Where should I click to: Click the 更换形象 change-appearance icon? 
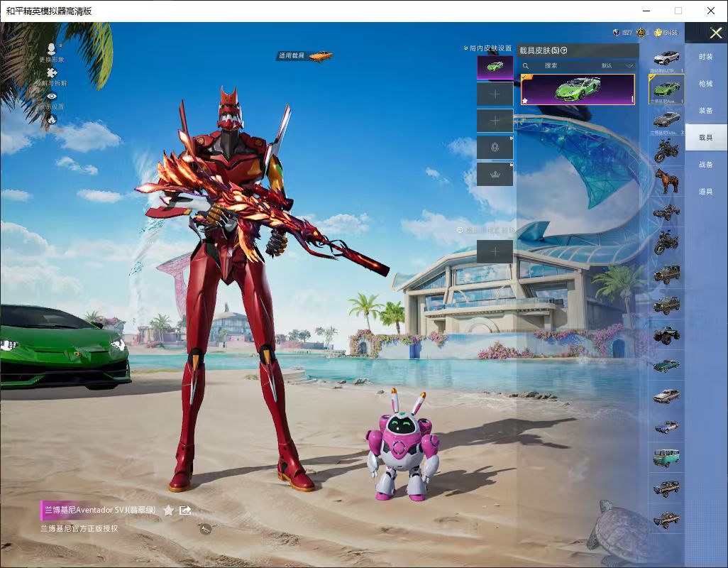pos(52,48)
